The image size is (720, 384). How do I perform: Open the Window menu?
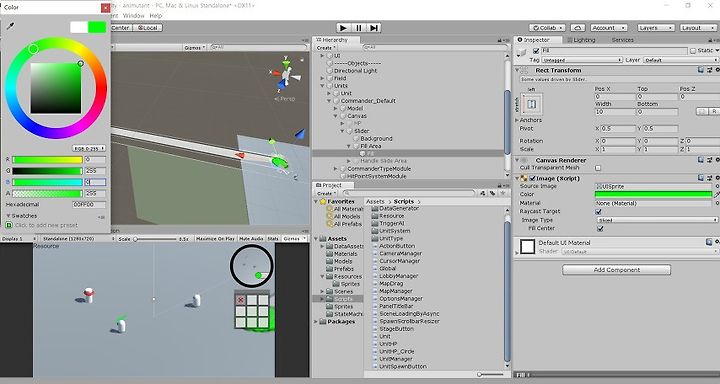134,16
